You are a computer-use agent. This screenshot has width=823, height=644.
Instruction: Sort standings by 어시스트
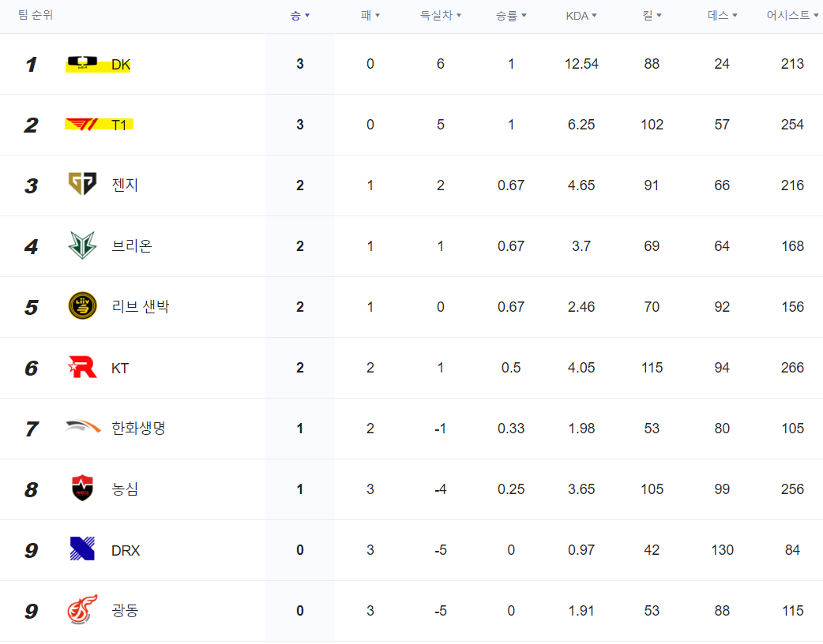tap(791, 14)
